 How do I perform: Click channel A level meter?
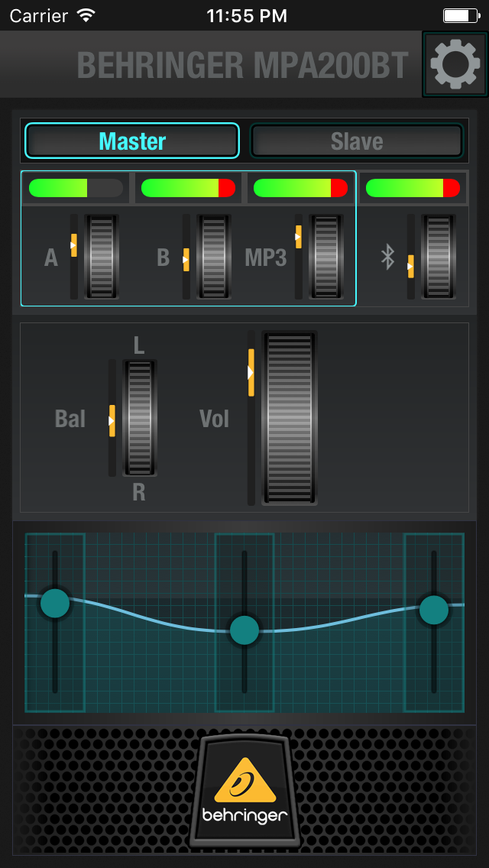point(76,188)
